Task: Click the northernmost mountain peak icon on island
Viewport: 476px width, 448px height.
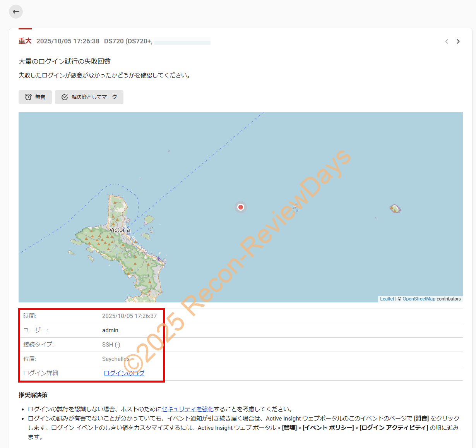Action: pyautogui.click(x=115, y=202)
